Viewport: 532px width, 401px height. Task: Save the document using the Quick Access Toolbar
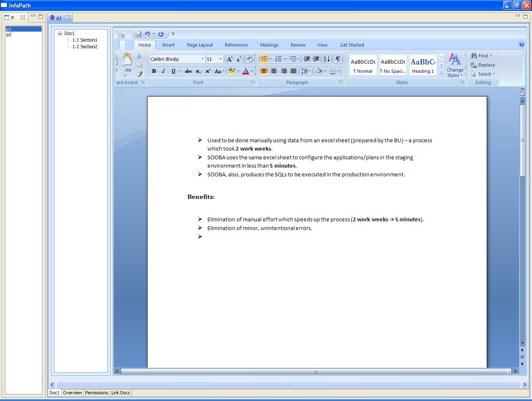click(138, 34)
